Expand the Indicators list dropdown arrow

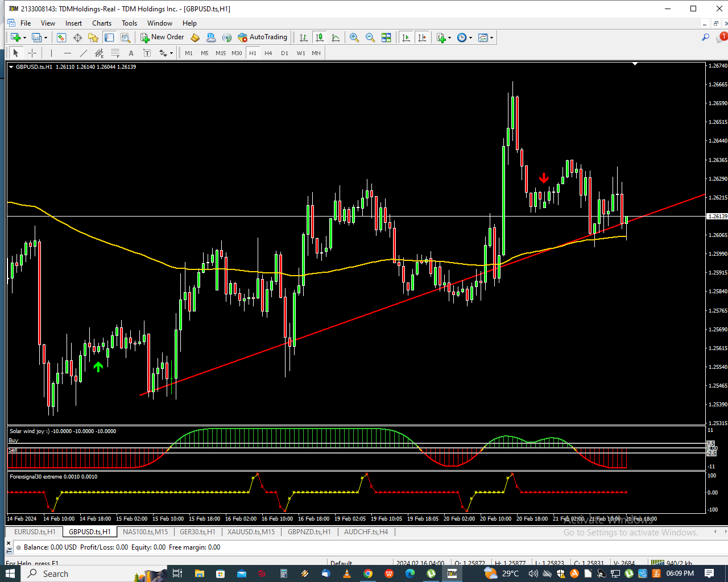click(450, 38)
